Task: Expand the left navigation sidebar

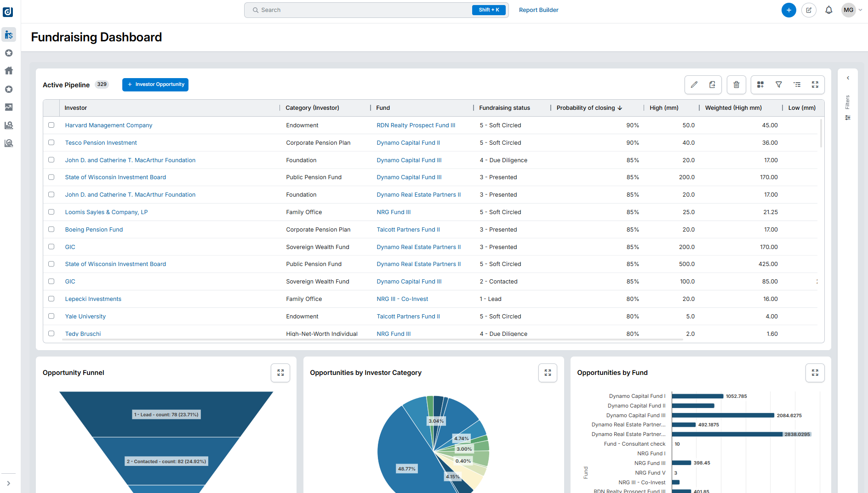Action: point(9,483)
